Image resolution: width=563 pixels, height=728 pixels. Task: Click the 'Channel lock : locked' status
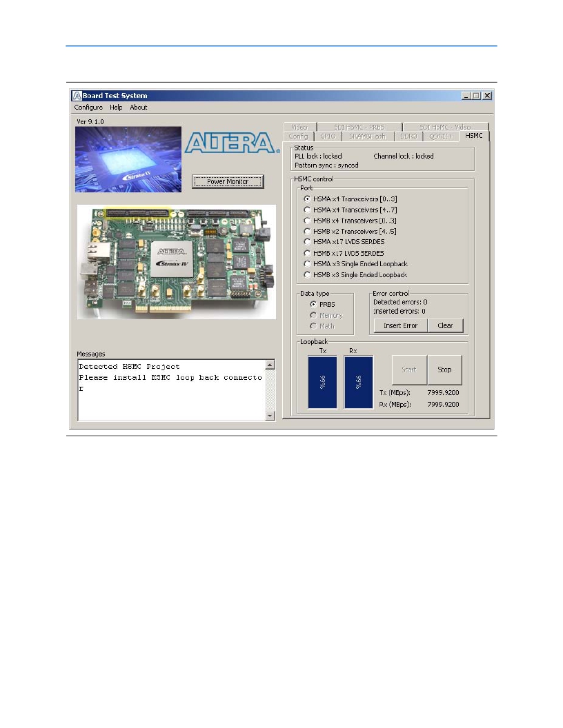(x=404, y=156)
